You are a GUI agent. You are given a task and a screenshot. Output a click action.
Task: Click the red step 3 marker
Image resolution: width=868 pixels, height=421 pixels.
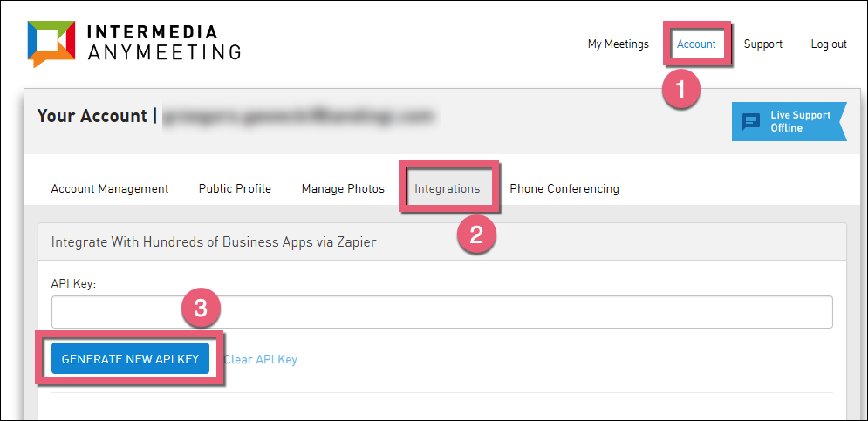pos(201,308)
